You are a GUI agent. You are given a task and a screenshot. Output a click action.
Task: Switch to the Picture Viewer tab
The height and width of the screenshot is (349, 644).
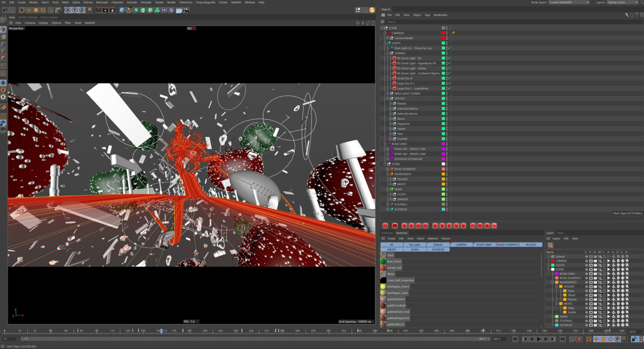tap(49, 17)
